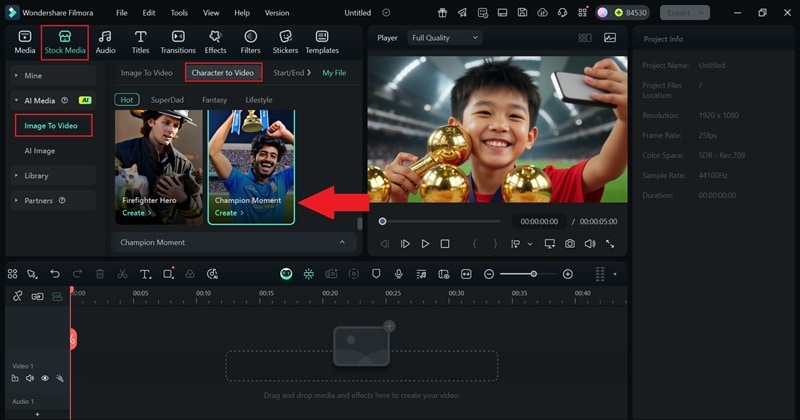This screenshot has width=800, height=420.
Task: Zoom out the timeline
Action: (489, 274)
